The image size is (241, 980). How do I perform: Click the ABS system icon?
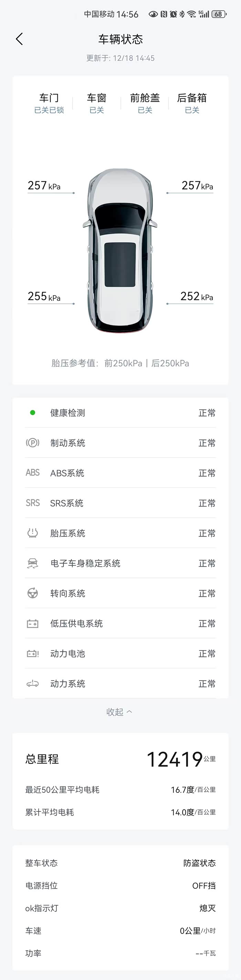point(32,473)
